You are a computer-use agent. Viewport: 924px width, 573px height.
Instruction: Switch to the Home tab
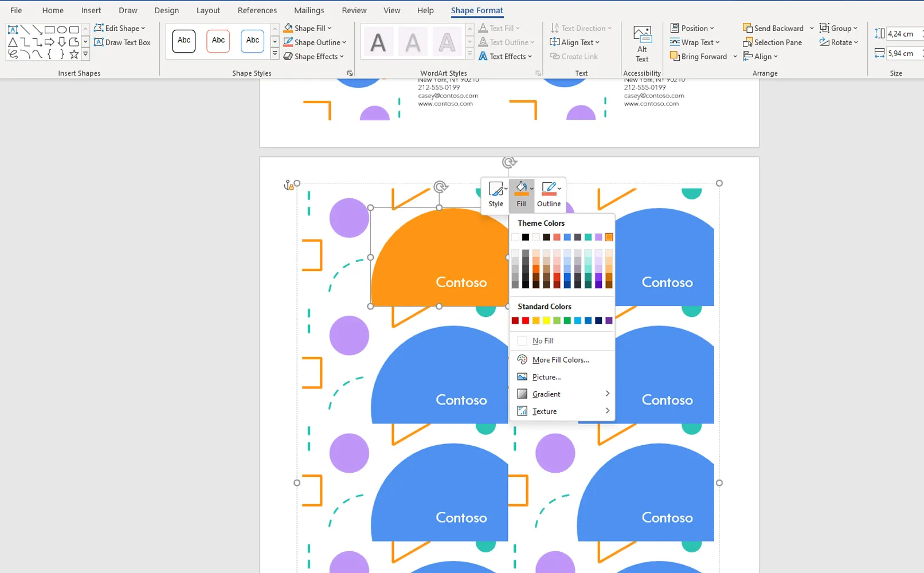pyautogui.click(x=53, y=10)
